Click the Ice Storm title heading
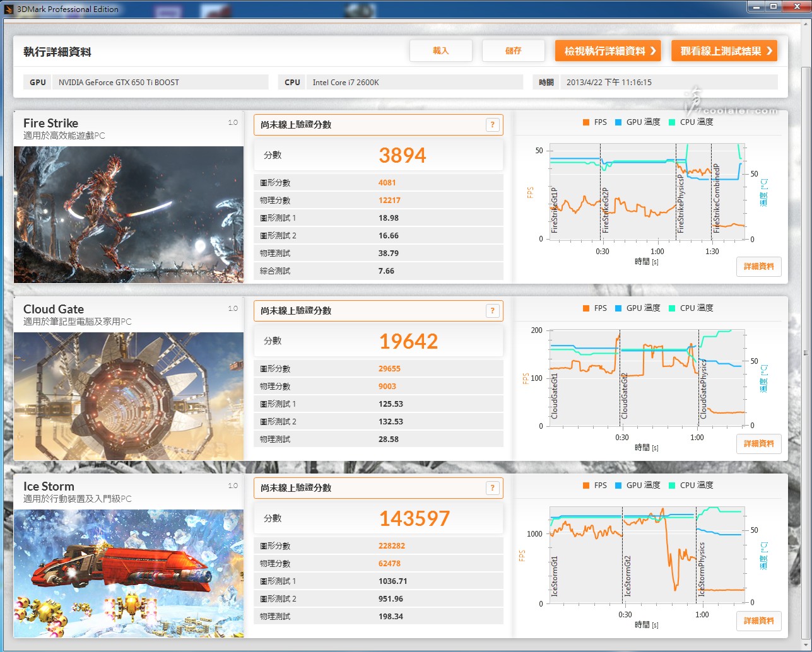812x652 pixels. point(49,486)
